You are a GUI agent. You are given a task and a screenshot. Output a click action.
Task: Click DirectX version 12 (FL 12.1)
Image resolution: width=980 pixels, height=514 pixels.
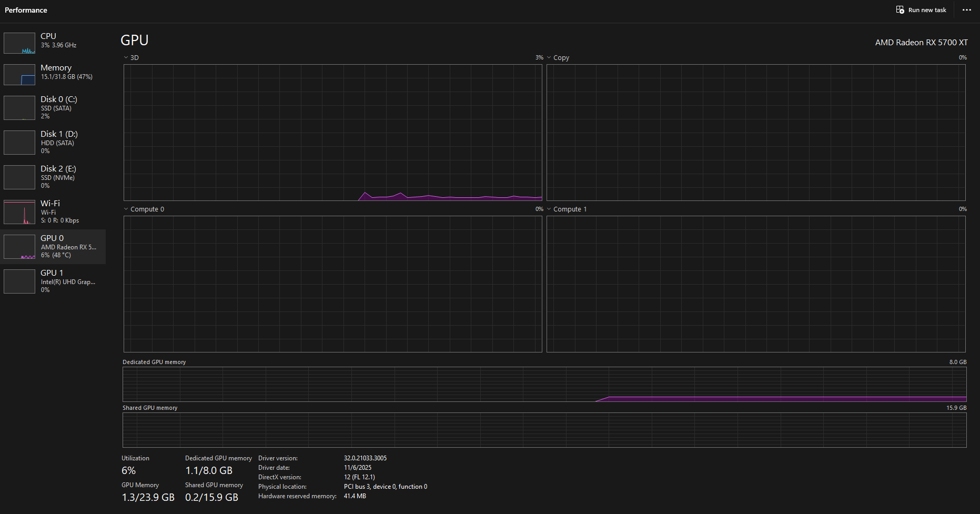[x=359, y=477]
